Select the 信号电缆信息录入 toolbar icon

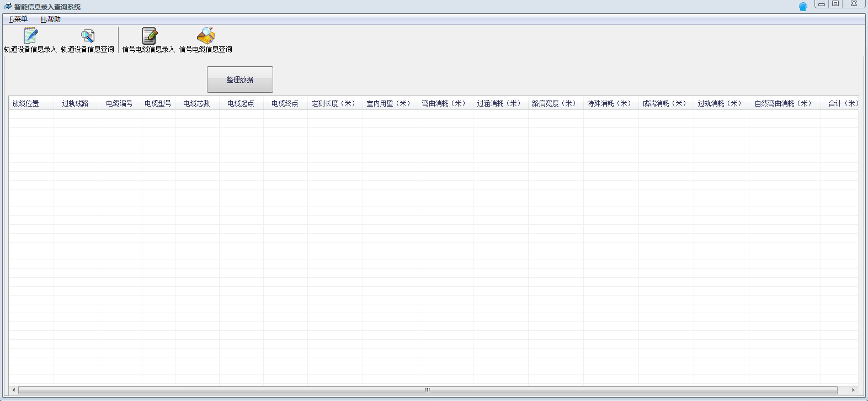coord(149,36)
